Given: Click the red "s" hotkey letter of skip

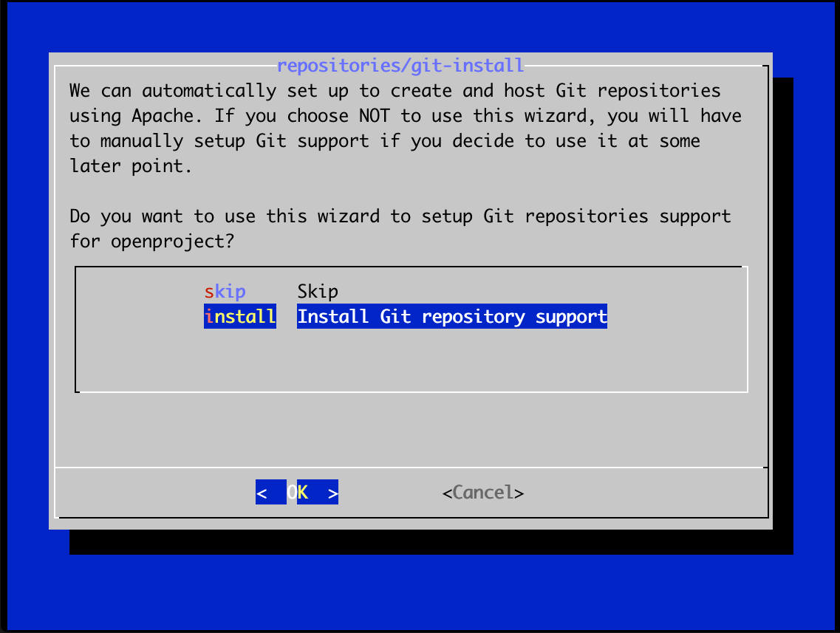Looking at the screenshot, I should coord(209,292).
